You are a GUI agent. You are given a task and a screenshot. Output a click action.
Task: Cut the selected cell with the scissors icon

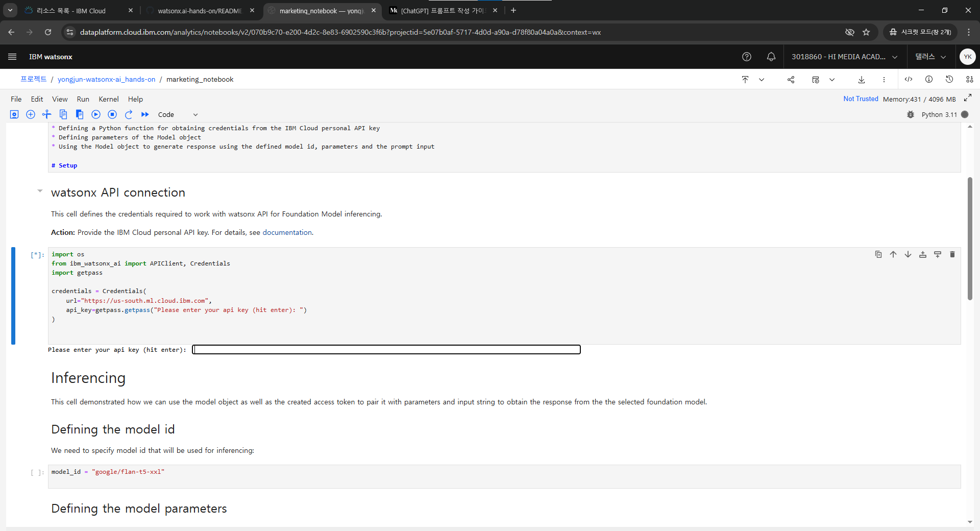coord(47,114)
